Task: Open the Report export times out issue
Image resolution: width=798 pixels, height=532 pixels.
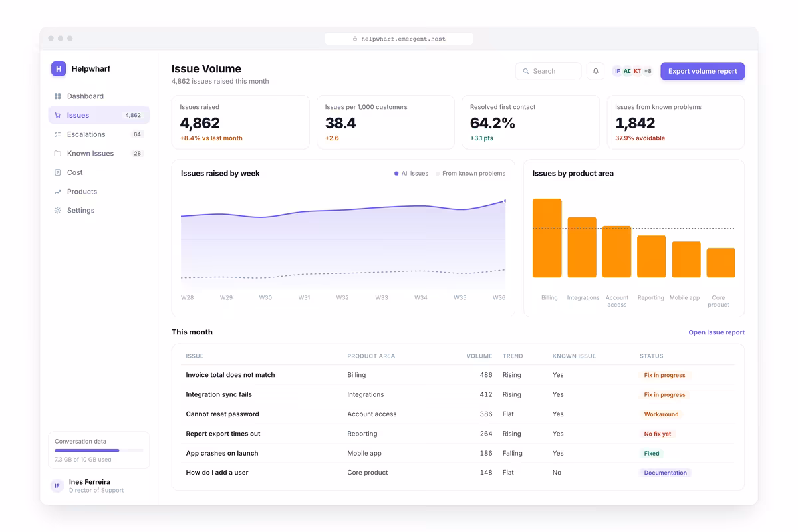Action: 458,434
